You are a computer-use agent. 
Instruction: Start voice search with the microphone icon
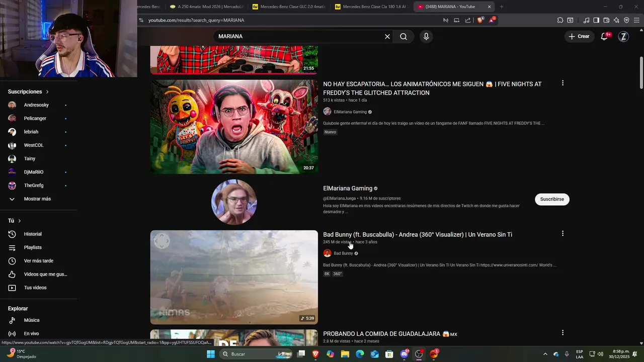(426, 37)
